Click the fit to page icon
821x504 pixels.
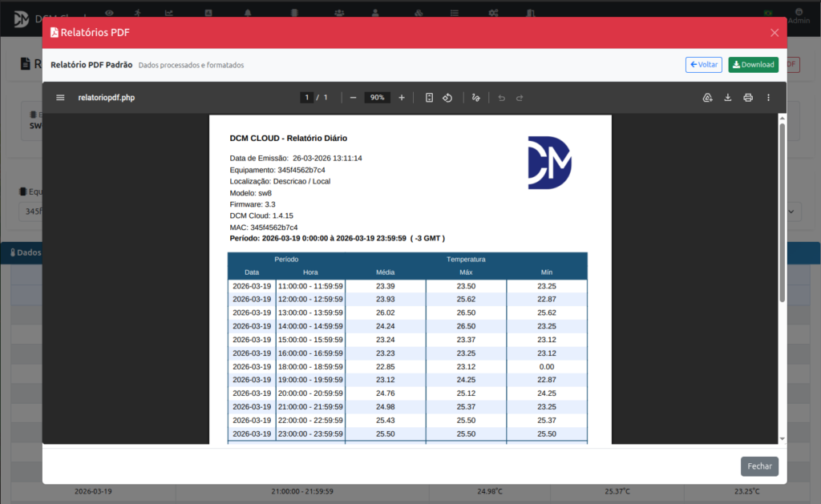pos(429,98)
